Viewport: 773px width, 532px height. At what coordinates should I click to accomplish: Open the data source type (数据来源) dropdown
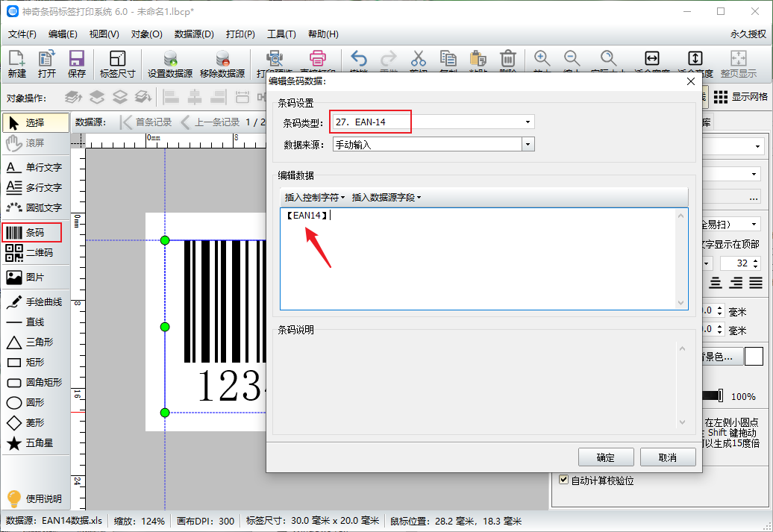[528, 145]
